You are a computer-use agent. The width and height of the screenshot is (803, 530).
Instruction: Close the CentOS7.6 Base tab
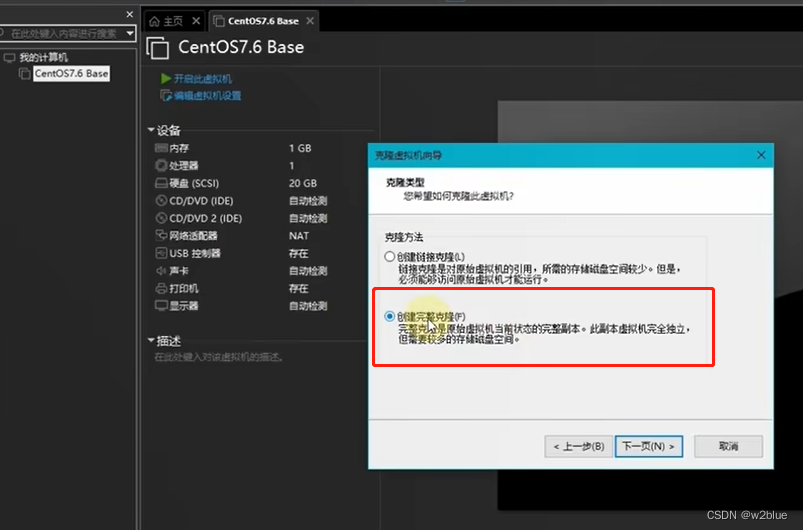[x=310, y=21]
